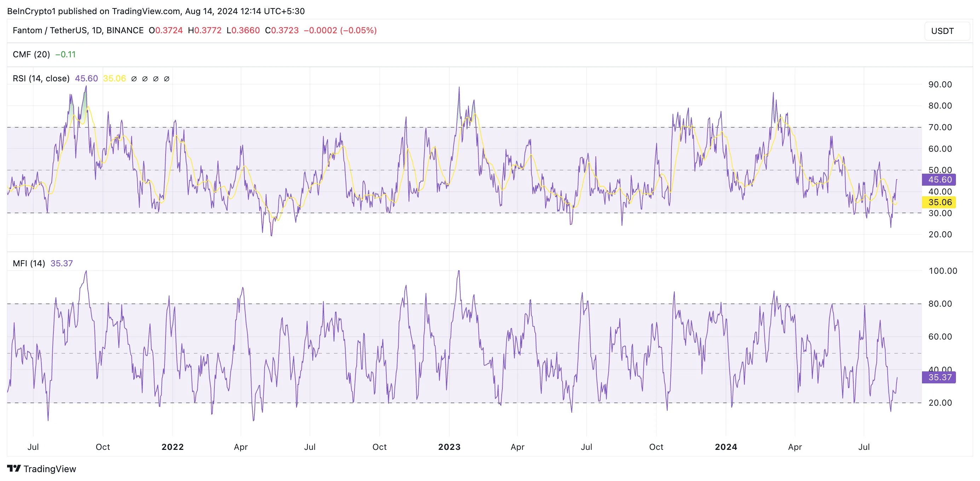Click the first empty-value symbol after RSI legend

coord(134,79)
